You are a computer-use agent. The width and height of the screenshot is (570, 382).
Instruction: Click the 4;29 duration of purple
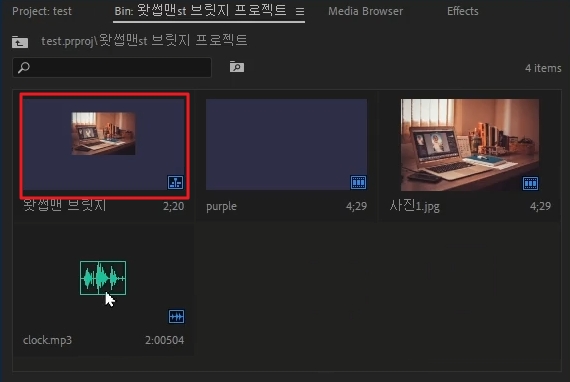356,206
